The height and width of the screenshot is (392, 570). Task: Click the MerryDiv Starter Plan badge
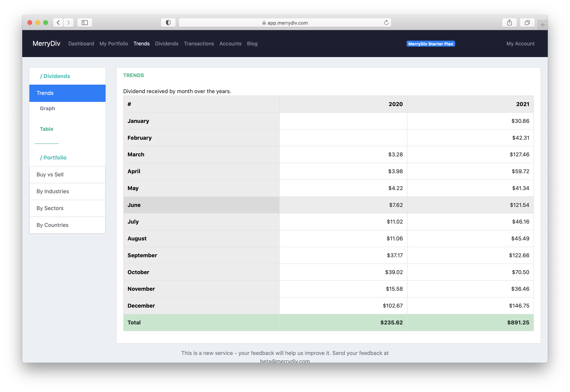click(430, 43)
